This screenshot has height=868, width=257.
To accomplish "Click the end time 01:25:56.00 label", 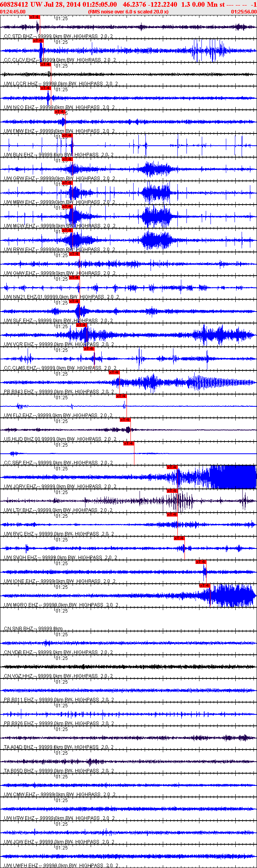I will click(x=244, y=12).
